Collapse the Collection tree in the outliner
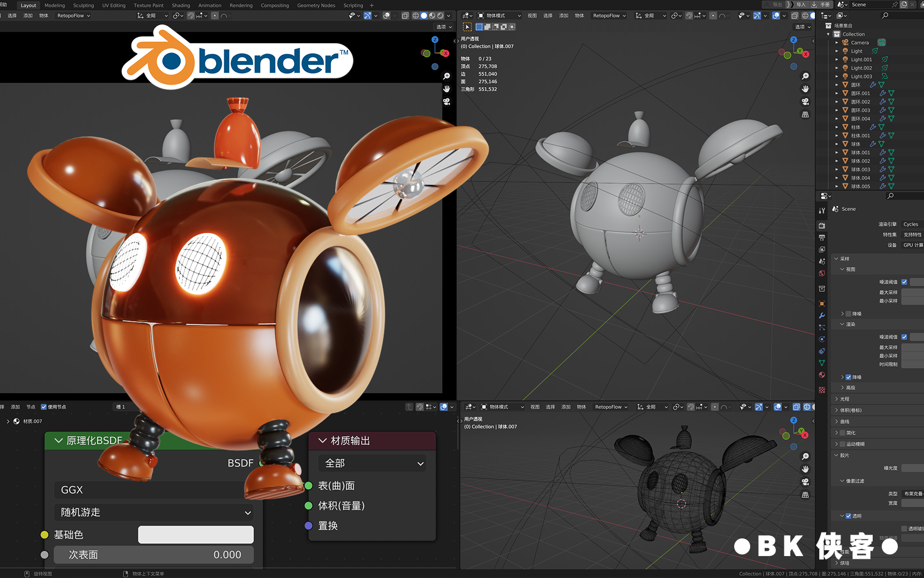Screen dimensions: 924x578 [x=828, y=34]
